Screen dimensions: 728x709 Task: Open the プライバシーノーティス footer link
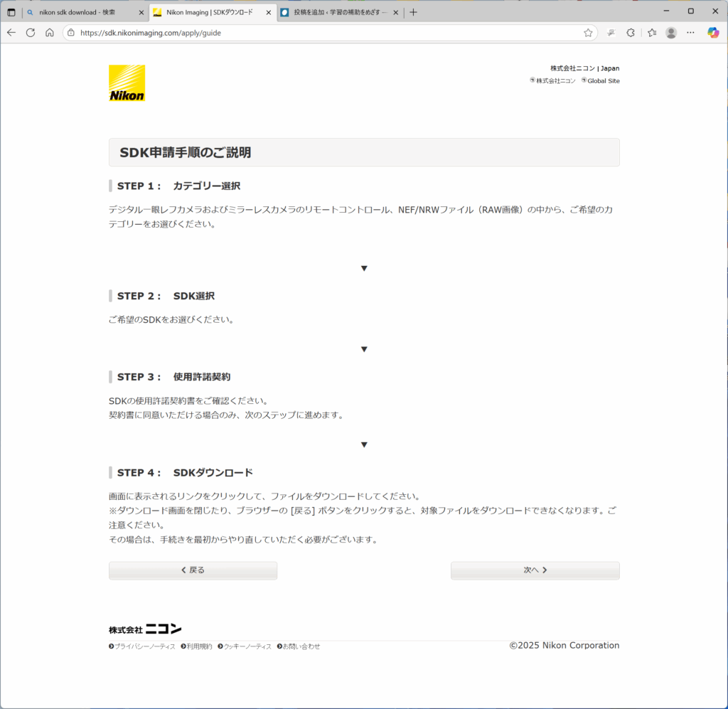click(144, 646)
